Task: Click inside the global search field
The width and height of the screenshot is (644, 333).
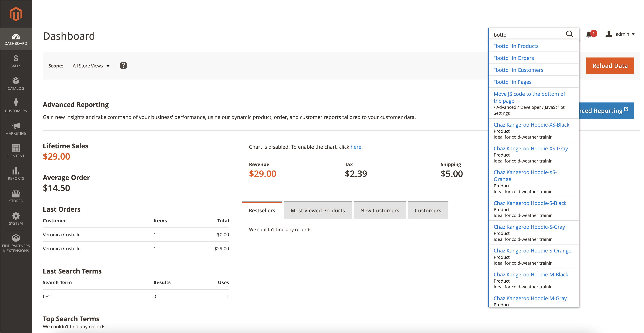Action: pyautogui.click(x=525, y=34)
